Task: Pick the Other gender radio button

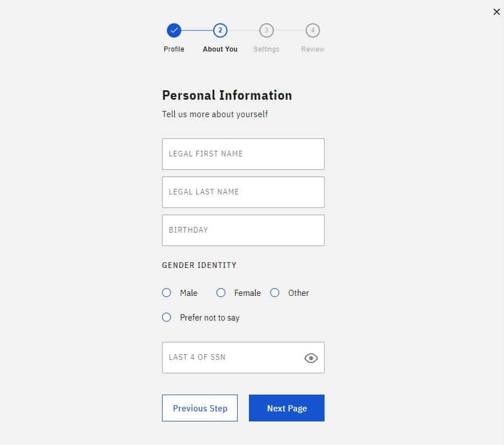Action: (x=275, y=293)
